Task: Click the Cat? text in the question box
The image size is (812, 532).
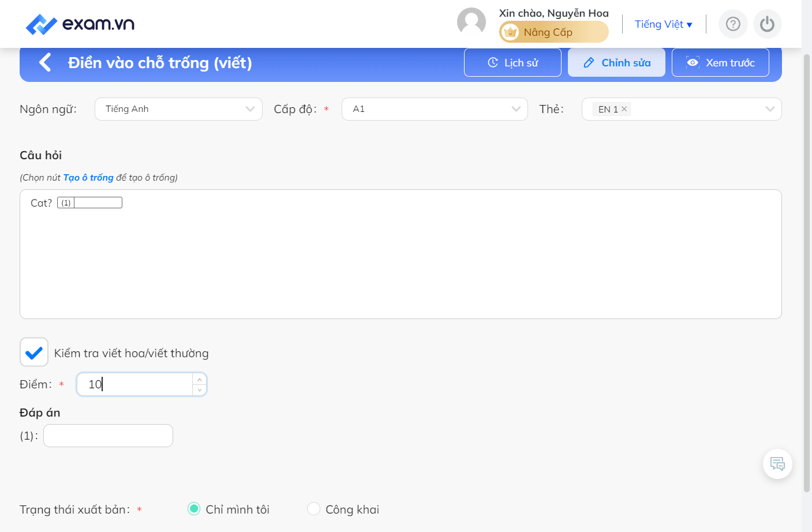Action: tap(41, 203)
